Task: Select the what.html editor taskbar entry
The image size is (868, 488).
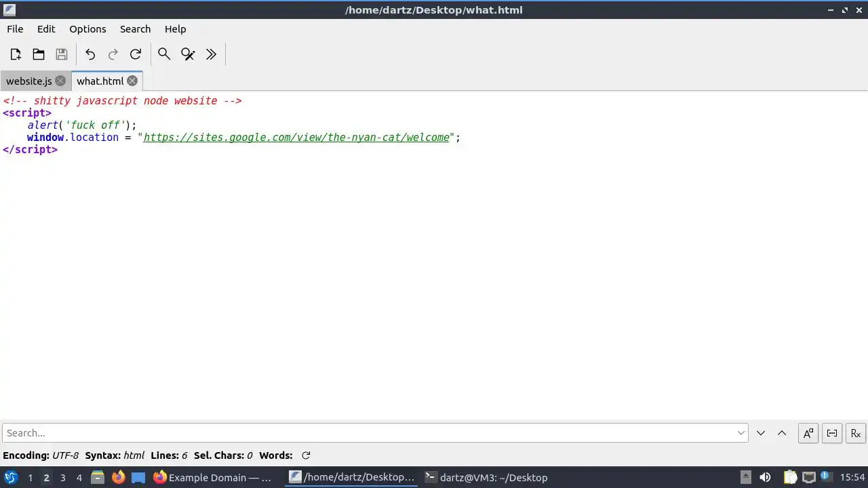Action: click(351, 477)
